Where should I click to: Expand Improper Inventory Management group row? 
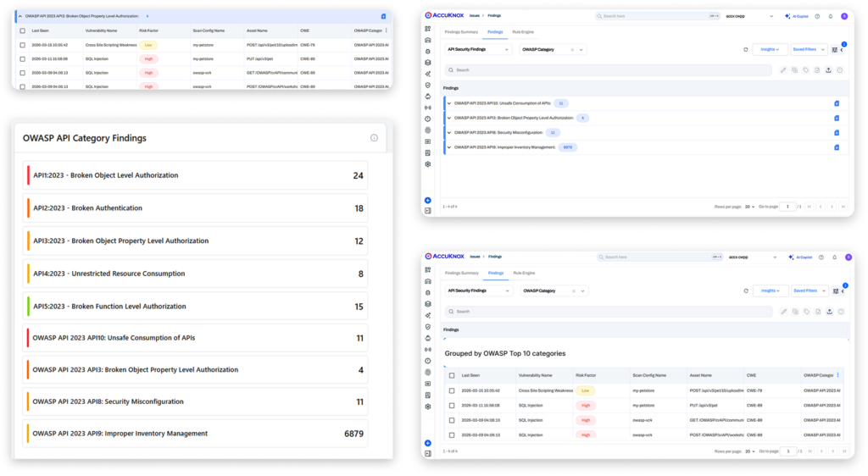(x=449, y=147)
